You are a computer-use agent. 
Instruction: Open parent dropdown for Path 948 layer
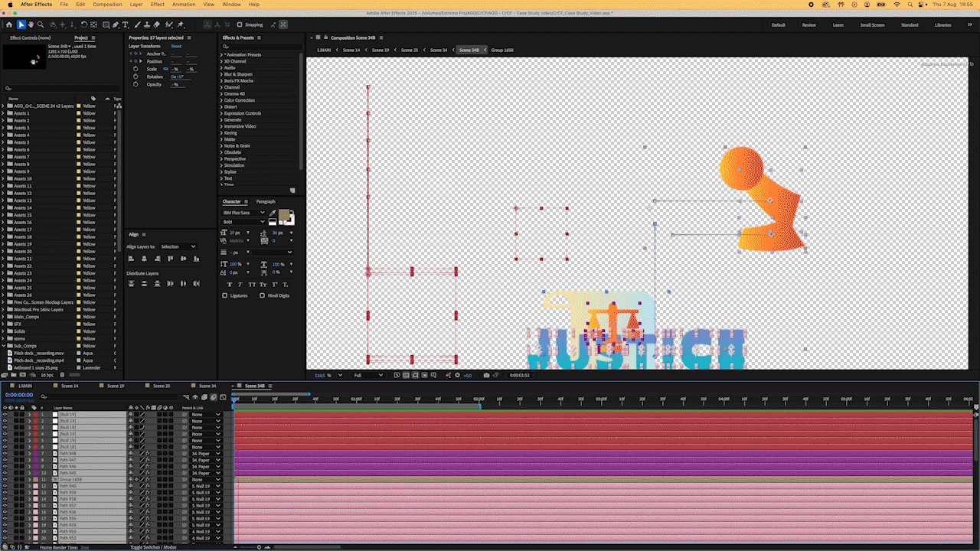coord(206,453)
